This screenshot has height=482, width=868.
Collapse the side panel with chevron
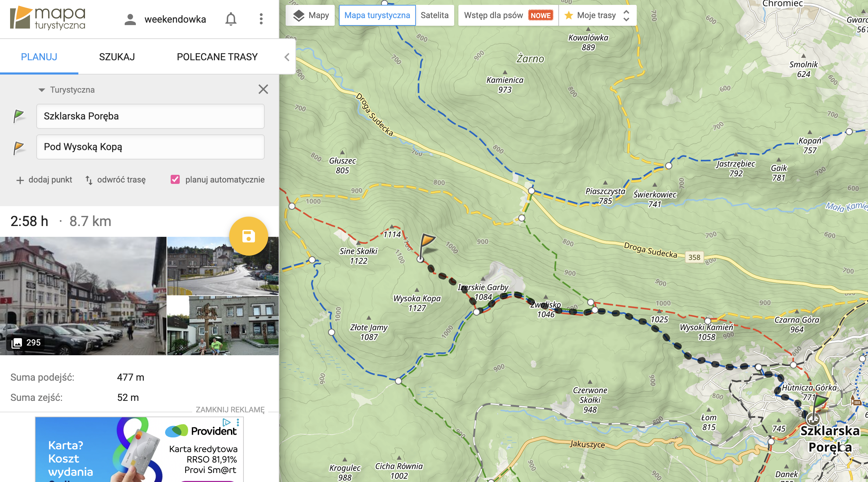[287, 57]
